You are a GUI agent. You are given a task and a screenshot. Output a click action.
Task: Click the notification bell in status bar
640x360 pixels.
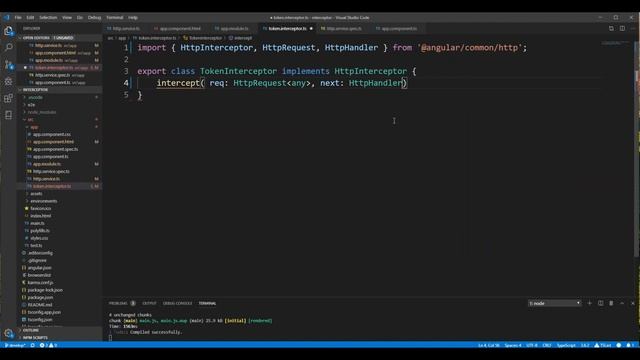pos(630,345)
